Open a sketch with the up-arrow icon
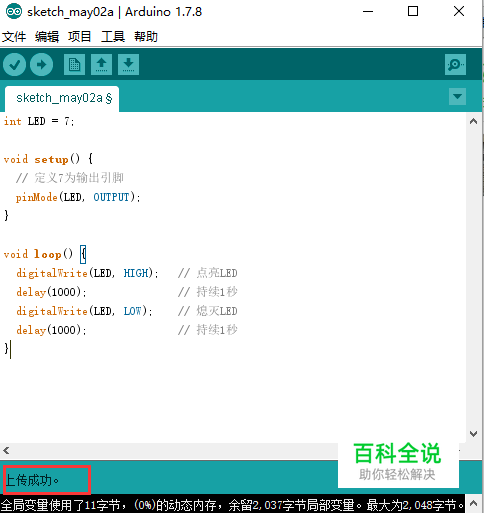This screenshot has height=513, width=484. tap(101, 64)
